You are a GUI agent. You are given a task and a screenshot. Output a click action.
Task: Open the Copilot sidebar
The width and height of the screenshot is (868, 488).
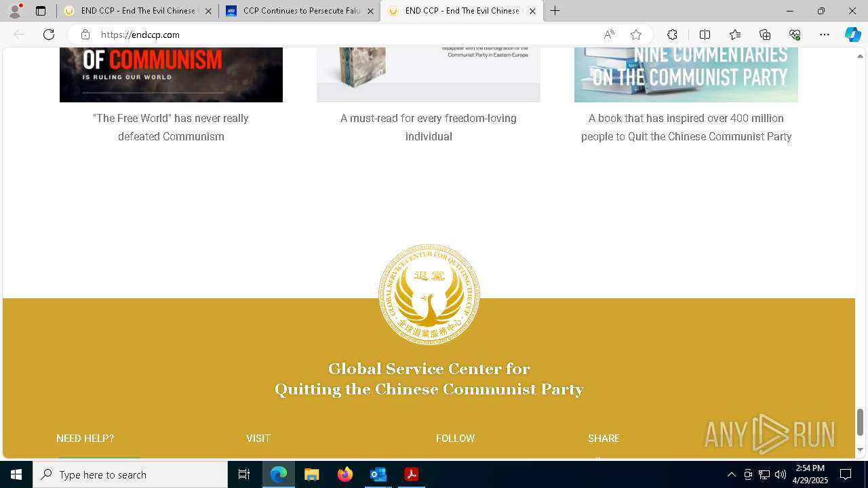tap(852, 35)
